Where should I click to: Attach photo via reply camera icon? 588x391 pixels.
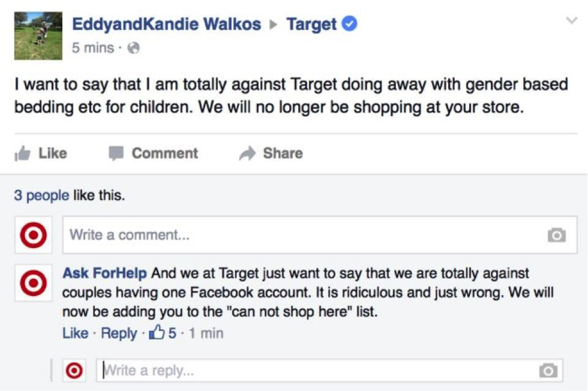(x=548, y=371)
